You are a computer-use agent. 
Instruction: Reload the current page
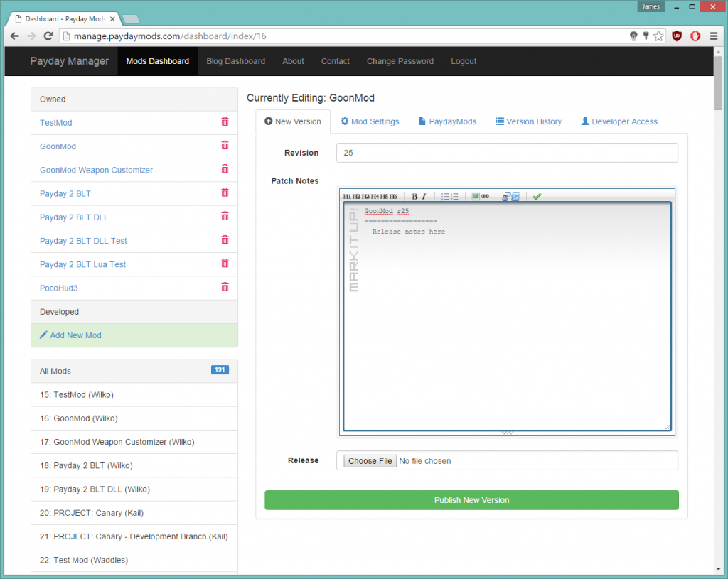click(48, 36)
